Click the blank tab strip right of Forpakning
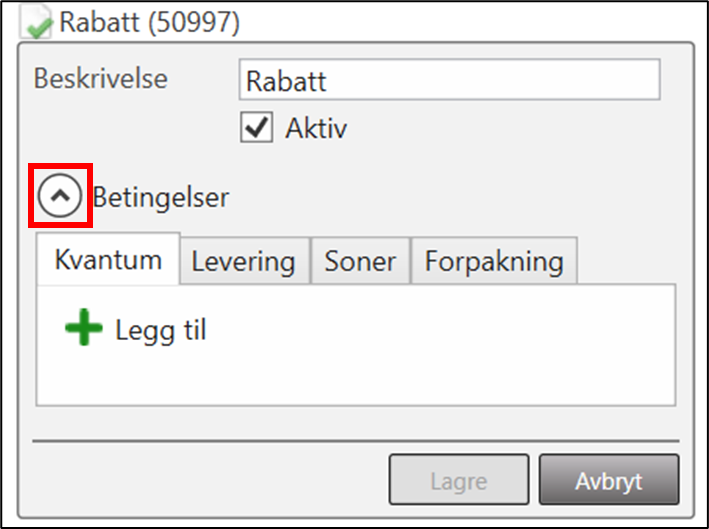709x529 pixels. pos(626,263)
